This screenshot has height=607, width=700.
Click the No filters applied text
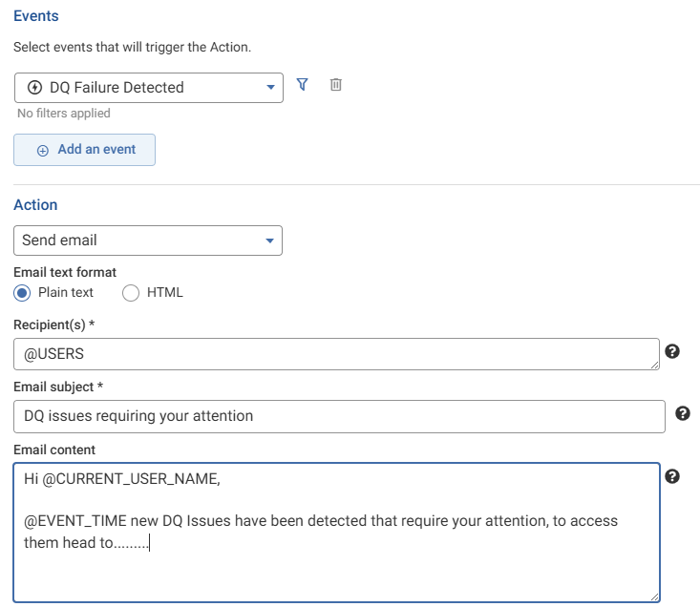pyautogui.click(x=64, y=114)
